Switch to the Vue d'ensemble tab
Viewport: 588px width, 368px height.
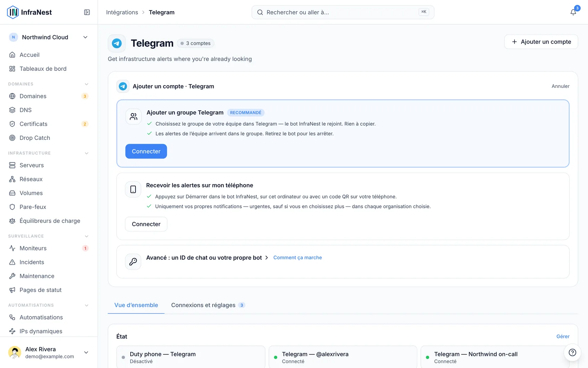(136, 305)
